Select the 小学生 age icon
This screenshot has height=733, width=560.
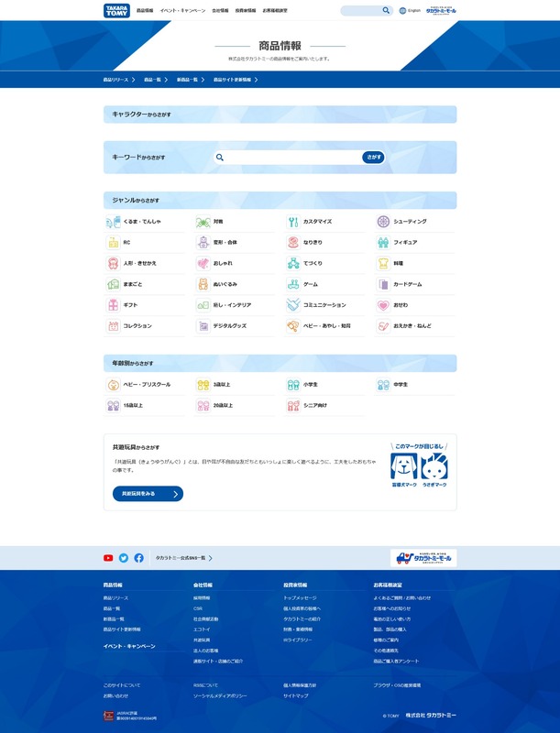click(x=293, y=385)
